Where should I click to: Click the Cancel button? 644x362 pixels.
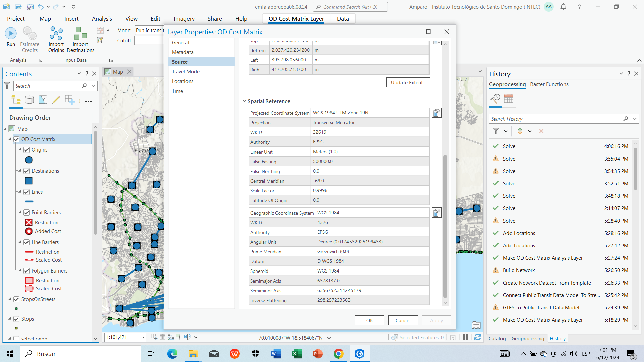click(x=403, y=320)
